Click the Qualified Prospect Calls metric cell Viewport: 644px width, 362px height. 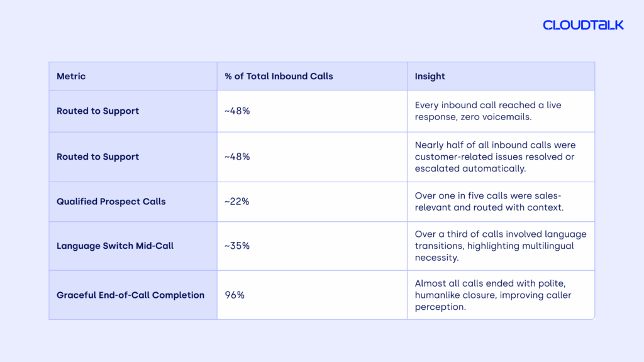pos(111,202)
